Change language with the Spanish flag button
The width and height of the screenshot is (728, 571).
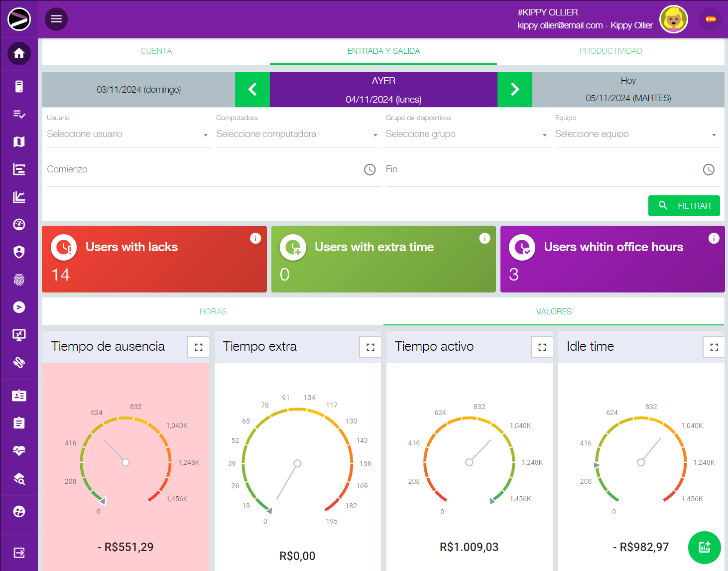pos(711,19)
